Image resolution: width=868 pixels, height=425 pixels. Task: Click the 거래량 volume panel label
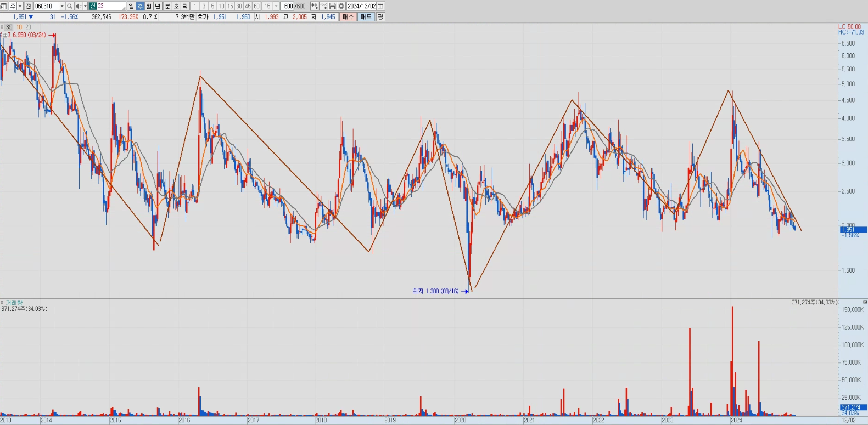[14, 302]
